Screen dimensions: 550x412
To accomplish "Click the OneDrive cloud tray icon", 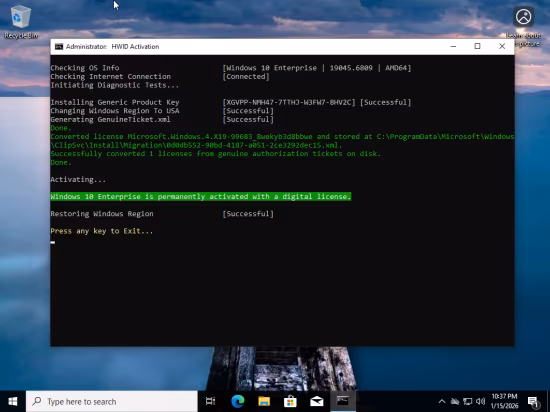I will (x=455, y=401).
